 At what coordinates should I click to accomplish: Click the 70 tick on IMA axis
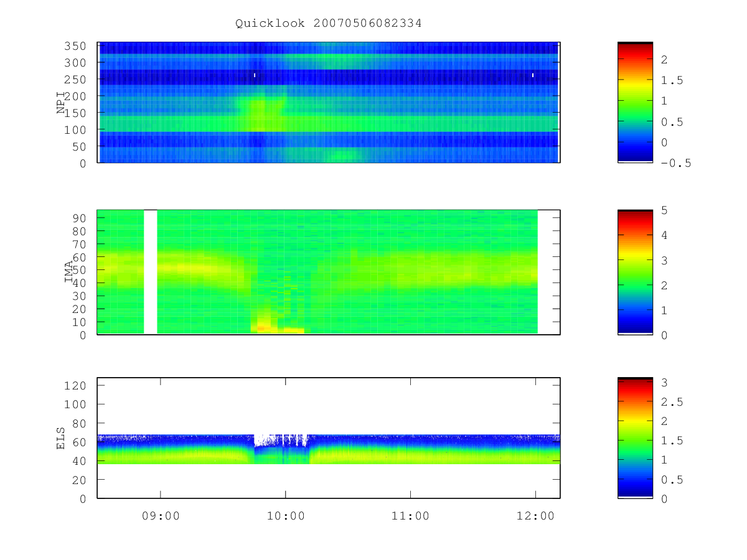point(80,244)
